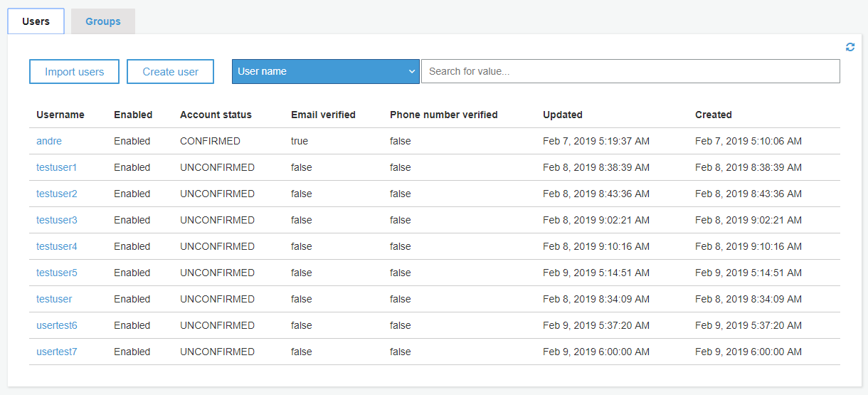Open the testuser3 user link
The height and width of the screenshot is (395, 868).
coord(57,220)
